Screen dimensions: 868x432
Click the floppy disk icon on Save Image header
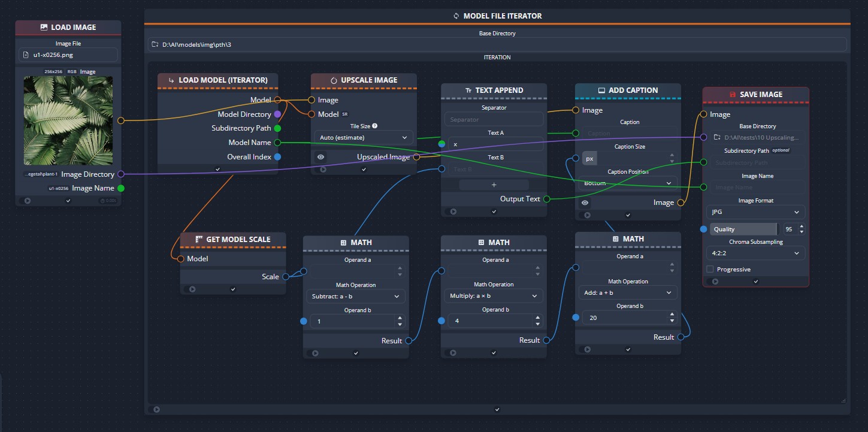[732, 94]
